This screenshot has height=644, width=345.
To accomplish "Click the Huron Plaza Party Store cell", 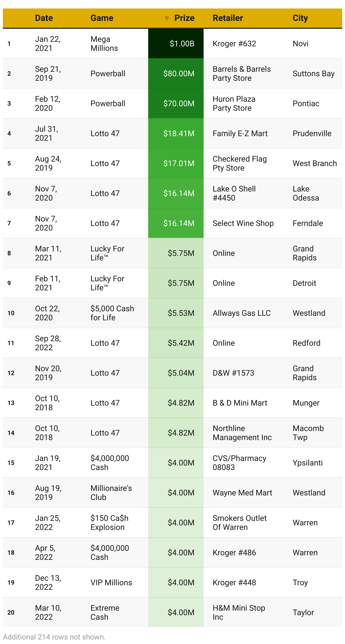I will (x=234, y=104).
